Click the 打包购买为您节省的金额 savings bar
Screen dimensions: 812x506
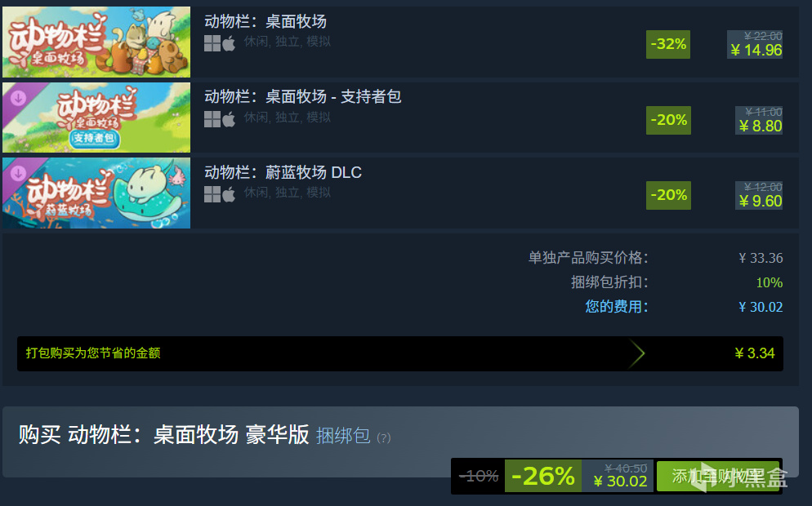click(399, 353)
